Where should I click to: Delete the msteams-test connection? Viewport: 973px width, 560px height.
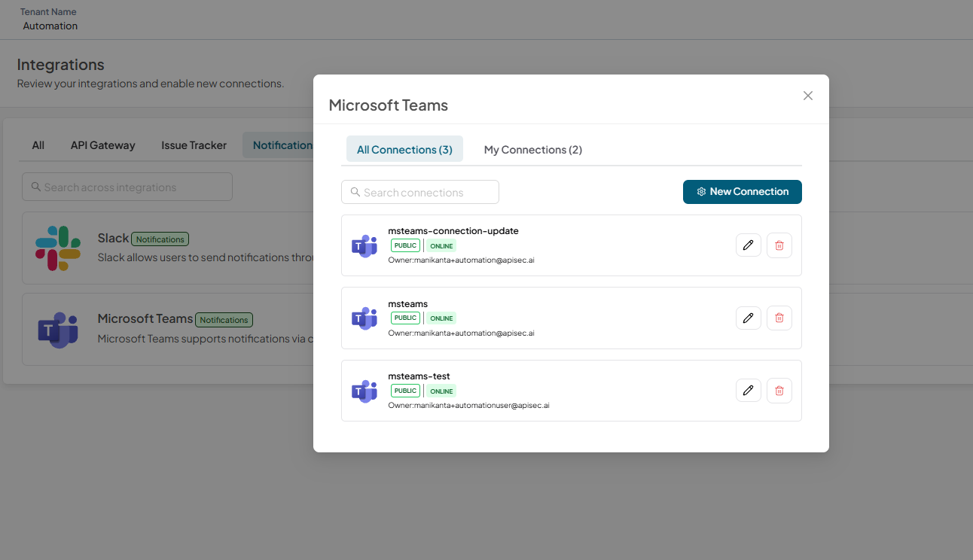pos(779,390)
